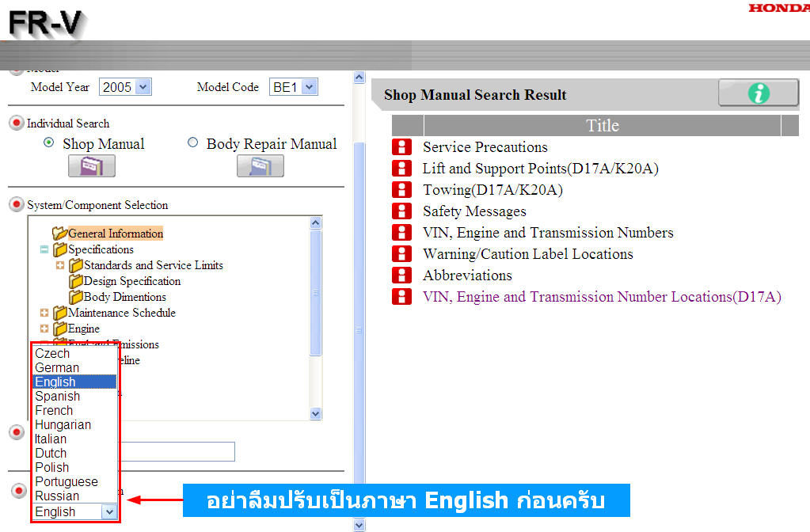Choose German in the language list

(74, 368)
